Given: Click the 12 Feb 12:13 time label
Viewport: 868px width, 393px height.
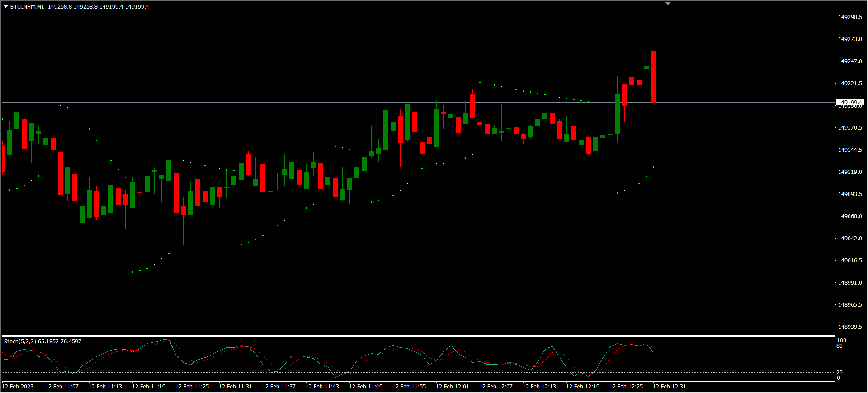Looking at the screenshot, I should tap(539, 387).
